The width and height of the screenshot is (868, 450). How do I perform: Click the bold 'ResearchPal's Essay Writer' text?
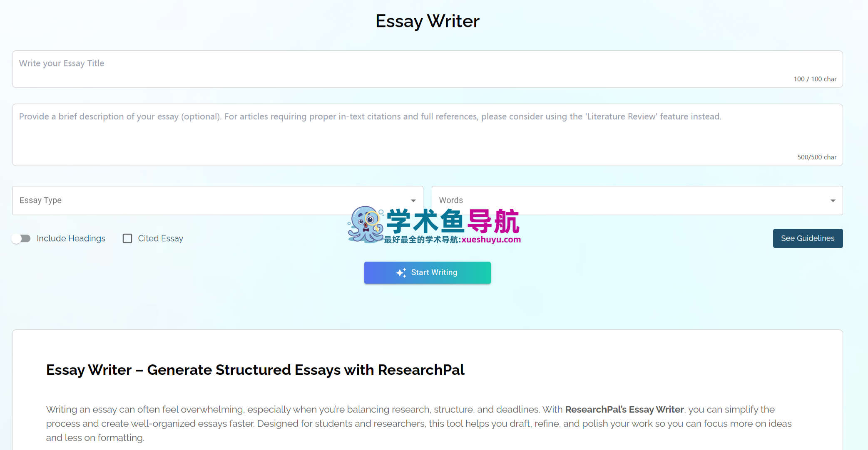point(624,409)
